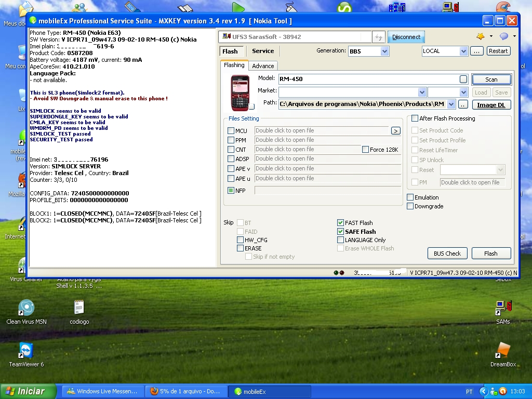Screen dimensions: 532x399
Task: Open the chat bubble help icon
Action: 504,36
